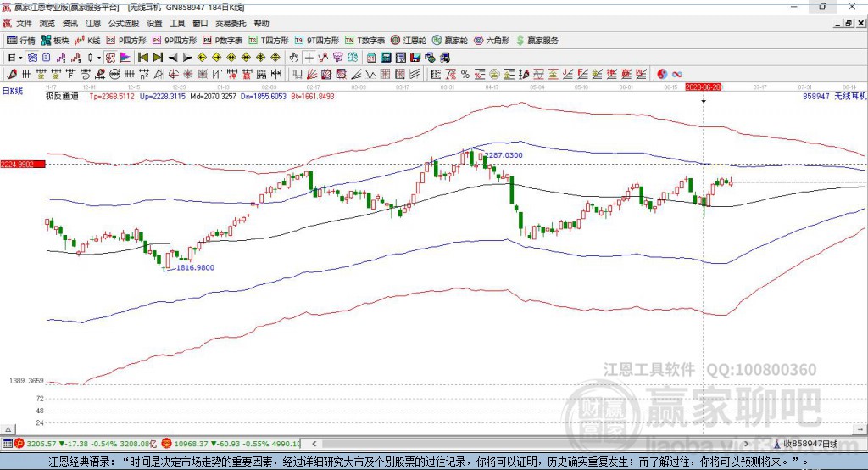Click the K线 chart button

pos(87,41)
